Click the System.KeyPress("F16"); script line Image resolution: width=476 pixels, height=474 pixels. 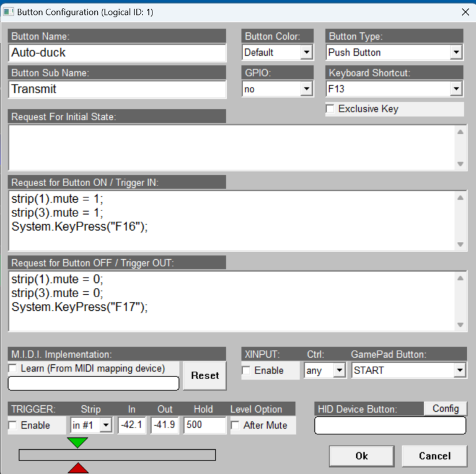tap(79, 226)
